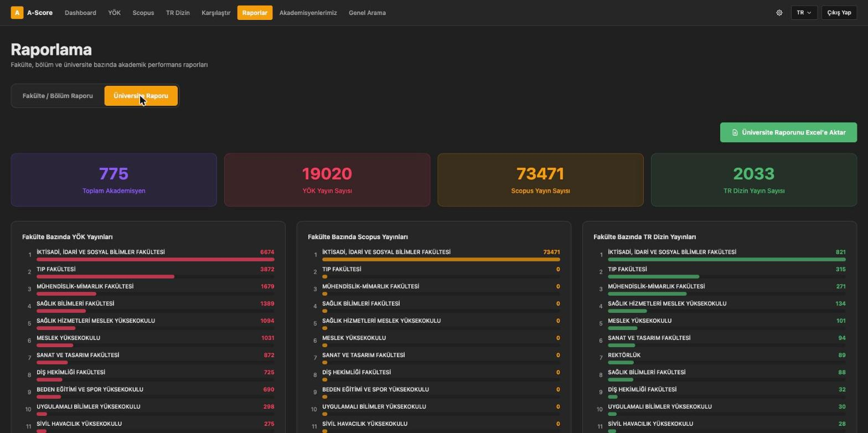Screen dimensions: 868x433
Task: Switch to Fakülte / Bölüm Raporu tab
Action: pyautogui.click(x=58, y=96)
